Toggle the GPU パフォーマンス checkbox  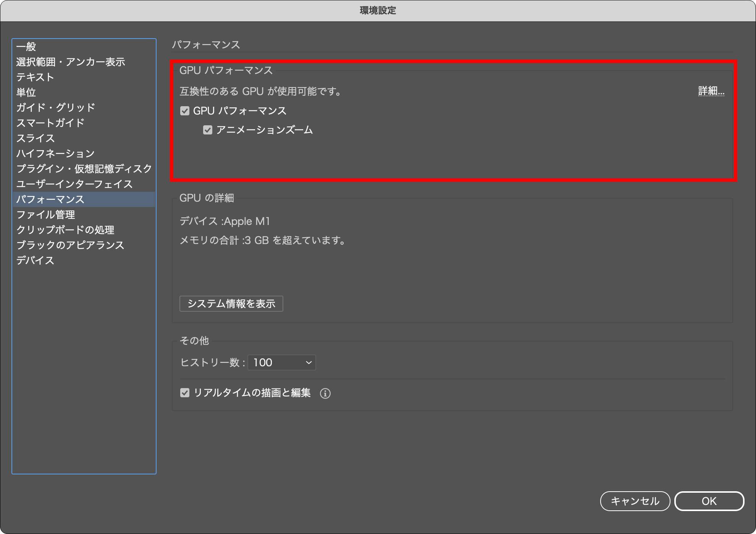(x=185, y=111)
